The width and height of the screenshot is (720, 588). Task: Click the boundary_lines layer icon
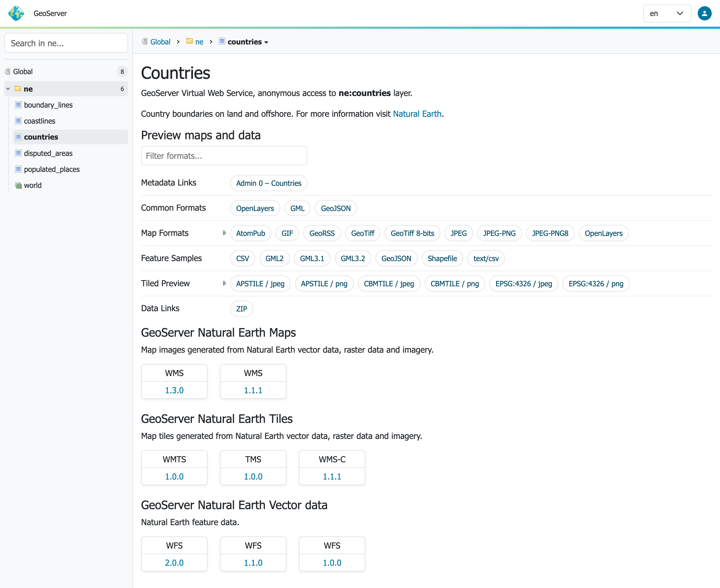(18, 105)
